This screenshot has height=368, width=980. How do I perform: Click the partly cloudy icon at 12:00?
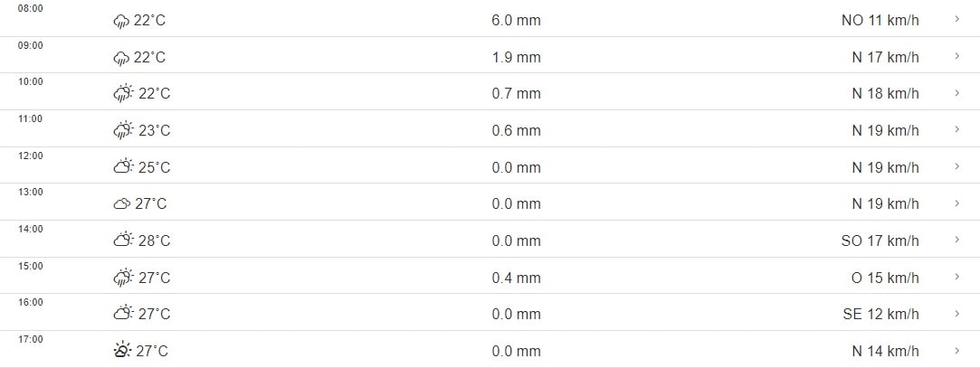click(x=123, y=167)
